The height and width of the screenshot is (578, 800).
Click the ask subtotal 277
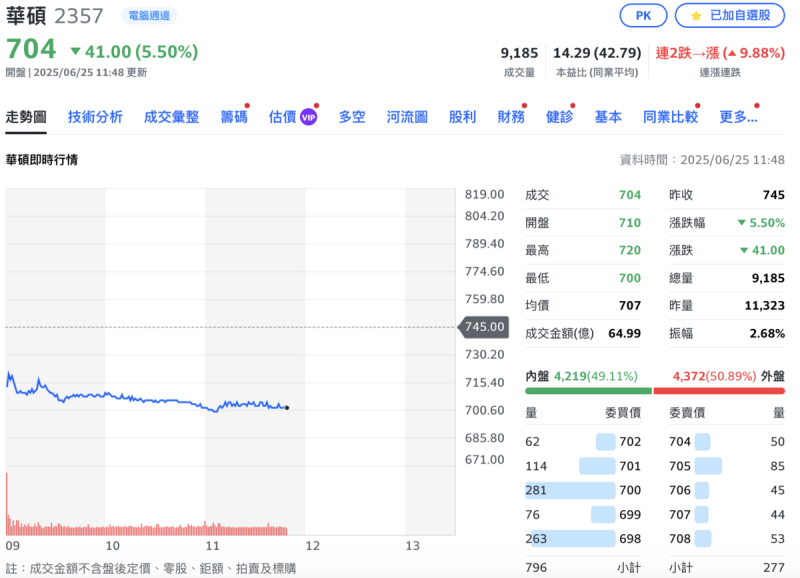774,567
